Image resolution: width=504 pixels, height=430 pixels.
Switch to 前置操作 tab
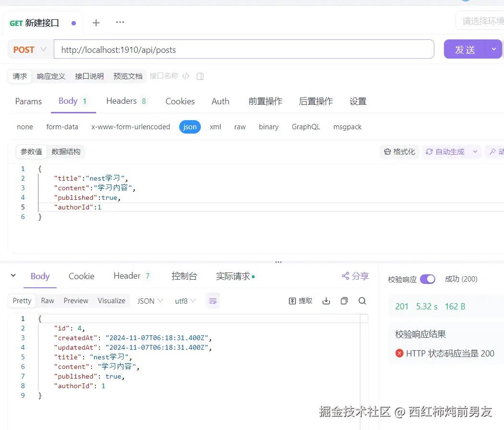[x=265, y=101]
